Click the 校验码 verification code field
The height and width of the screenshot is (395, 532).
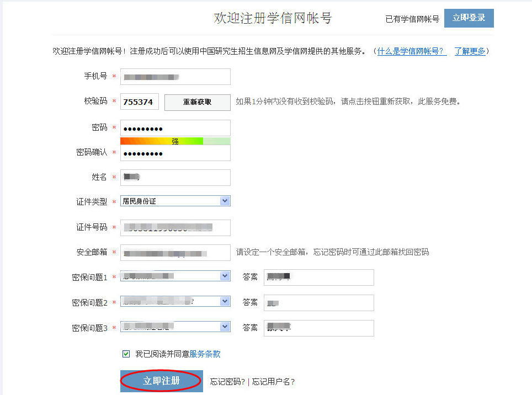coord(140,102)
